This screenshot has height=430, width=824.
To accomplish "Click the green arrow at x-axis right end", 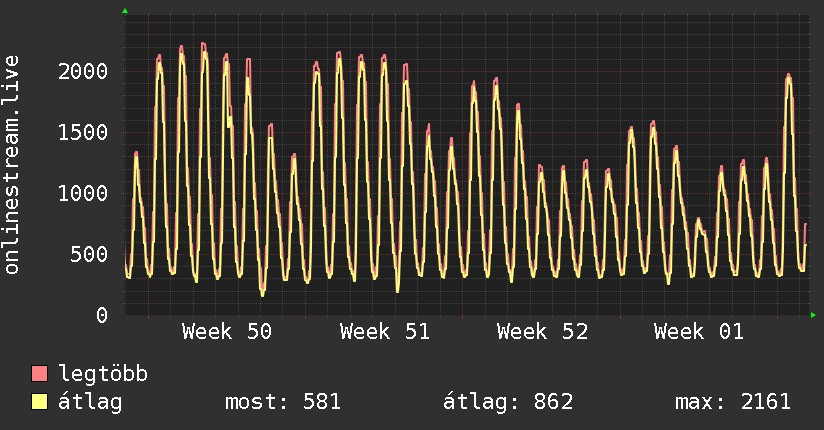I will coord(814,315).
